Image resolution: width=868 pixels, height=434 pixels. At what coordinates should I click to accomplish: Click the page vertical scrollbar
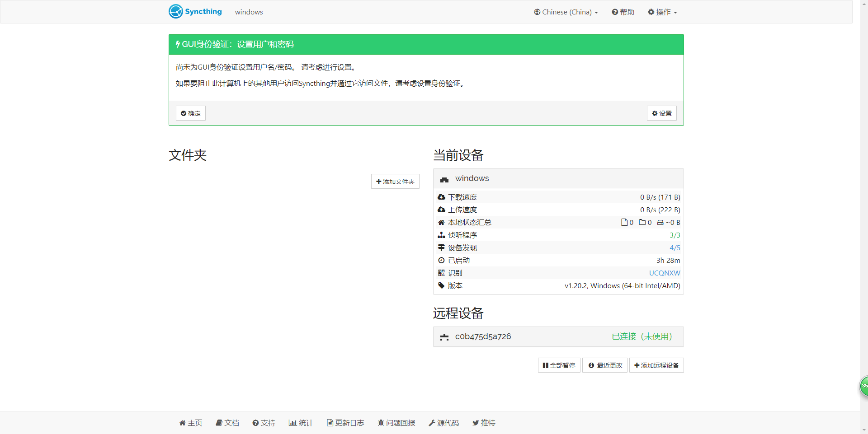click(x=864, y=217)
